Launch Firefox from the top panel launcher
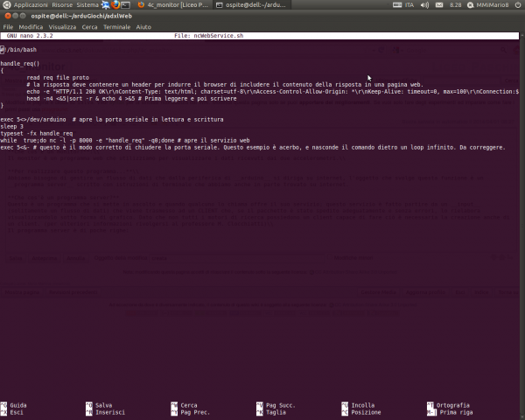 [x=115, y=4]
